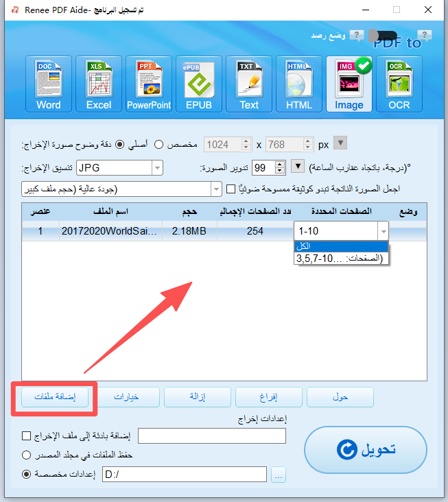Expand the image quality dropdown
448x502 pixels.
click(x=121, y=189)
